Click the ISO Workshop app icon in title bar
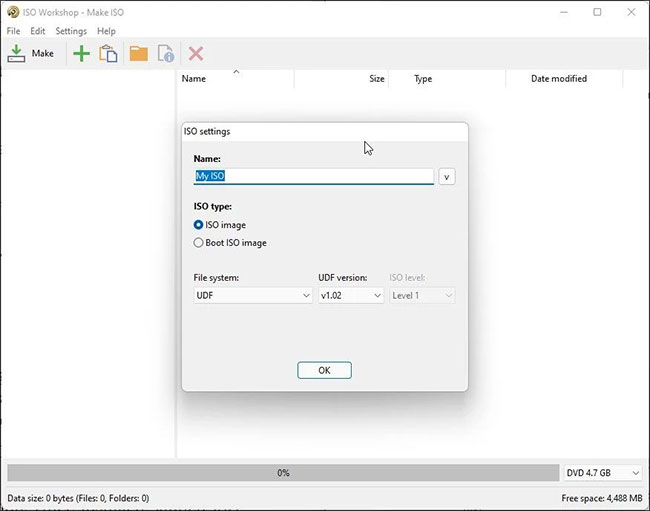 pos(13,12)
